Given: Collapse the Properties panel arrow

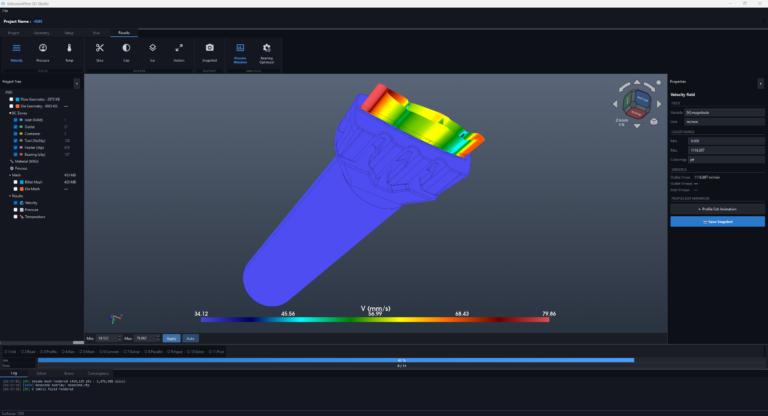Looking at the screenshot, I should [760, 83].
